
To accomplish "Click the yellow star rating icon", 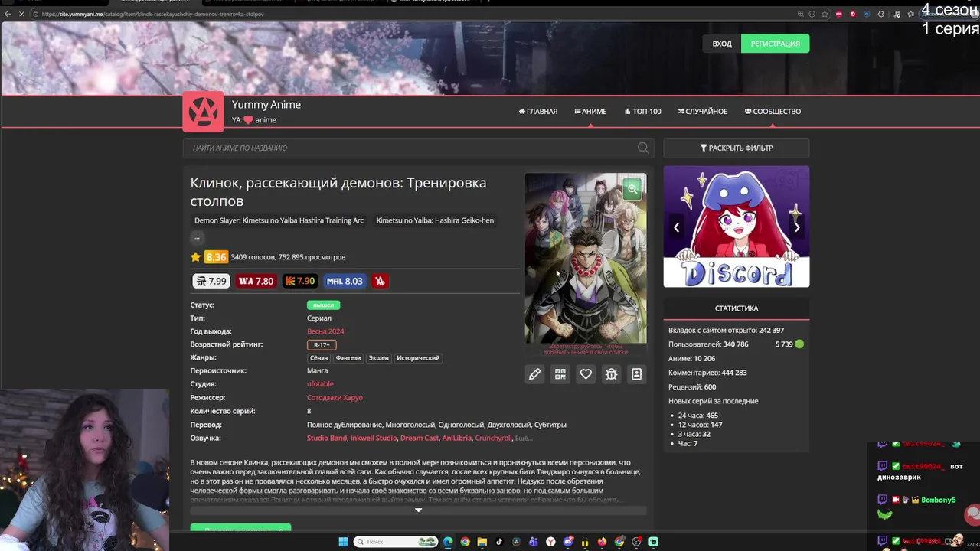I will point(195,257).
